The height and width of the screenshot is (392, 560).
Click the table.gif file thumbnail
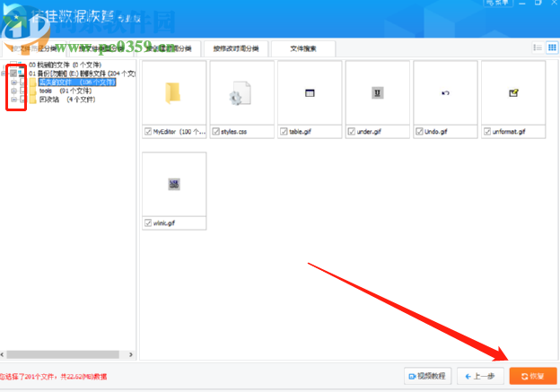click(x=310, y=92)
